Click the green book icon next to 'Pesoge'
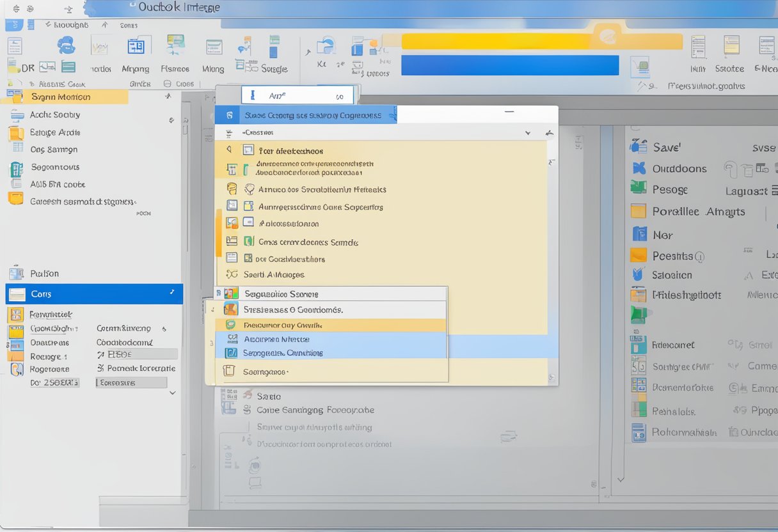778x532 pixels. [x=638, y=189]
